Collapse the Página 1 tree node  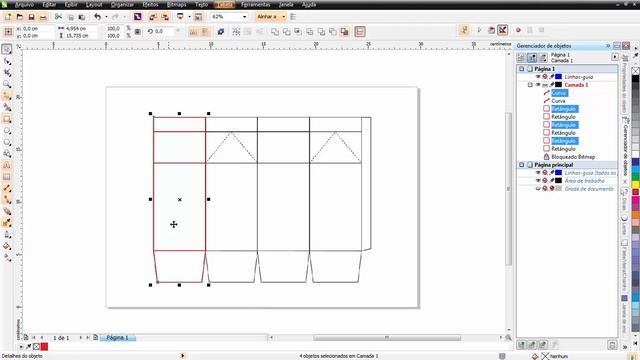[522, 69]
